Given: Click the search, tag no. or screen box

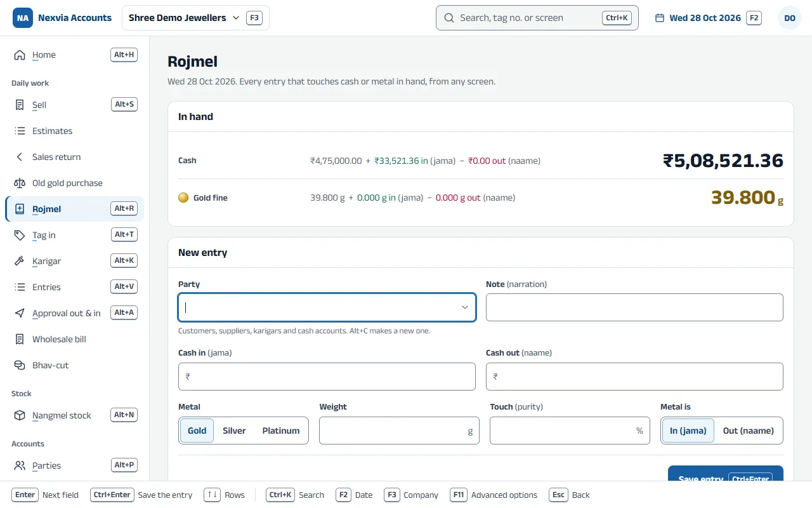Looking at the screenshot, I should 537,18.
